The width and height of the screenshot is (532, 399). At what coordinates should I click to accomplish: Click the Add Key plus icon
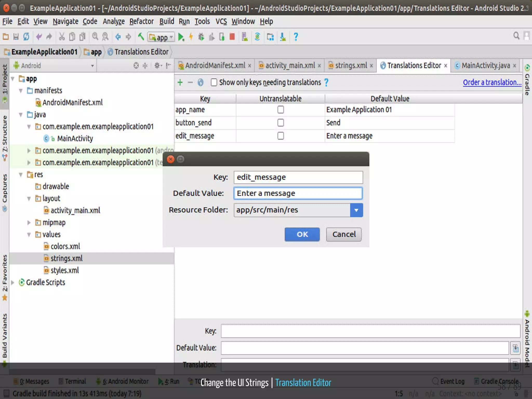click(180, 83)
